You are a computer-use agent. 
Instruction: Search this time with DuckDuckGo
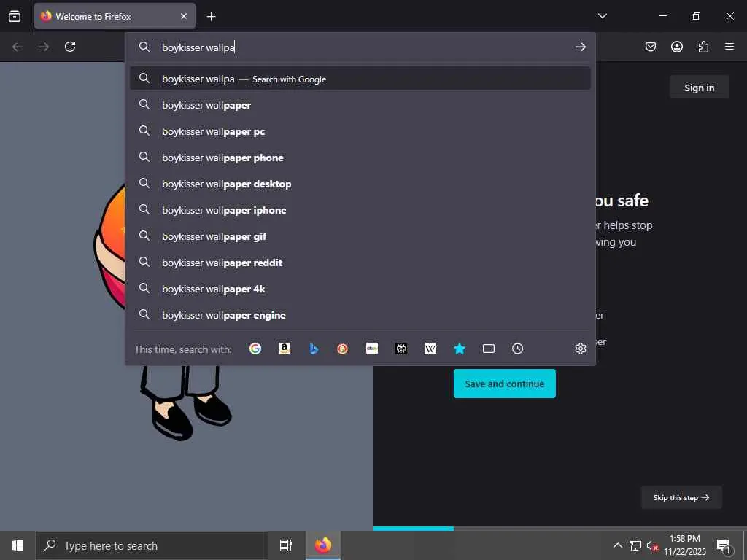343,349
